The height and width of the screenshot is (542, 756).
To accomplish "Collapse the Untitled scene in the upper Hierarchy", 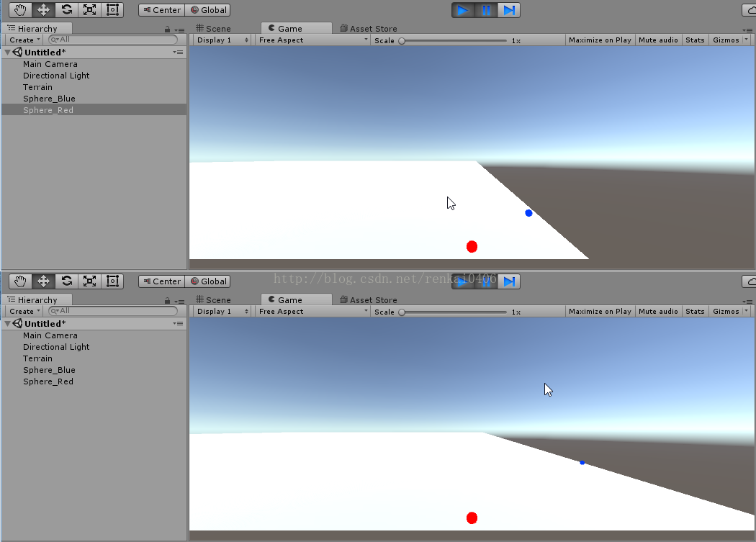I will [x=8, y=52].
